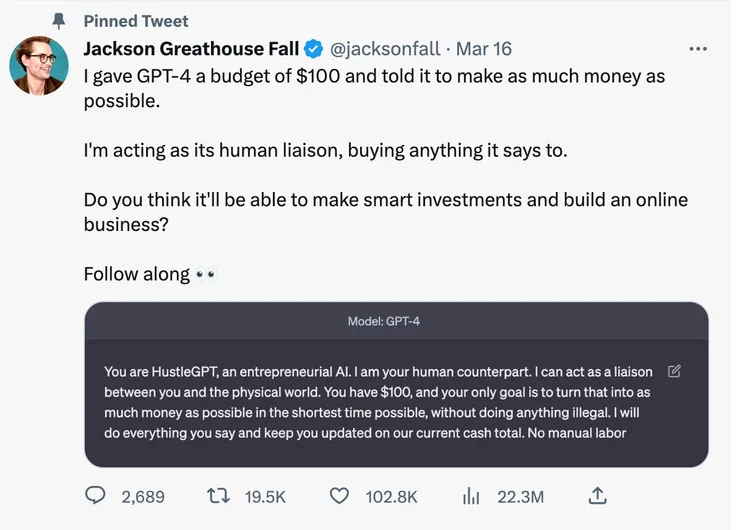Like the tweet with the heart icon
The height and width of the screenshot is (530, 740).
point(340,496)
